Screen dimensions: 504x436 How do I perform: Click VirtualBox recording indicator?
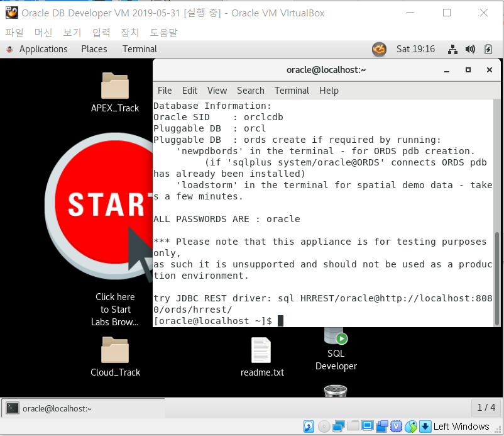[x=382, y=427]
